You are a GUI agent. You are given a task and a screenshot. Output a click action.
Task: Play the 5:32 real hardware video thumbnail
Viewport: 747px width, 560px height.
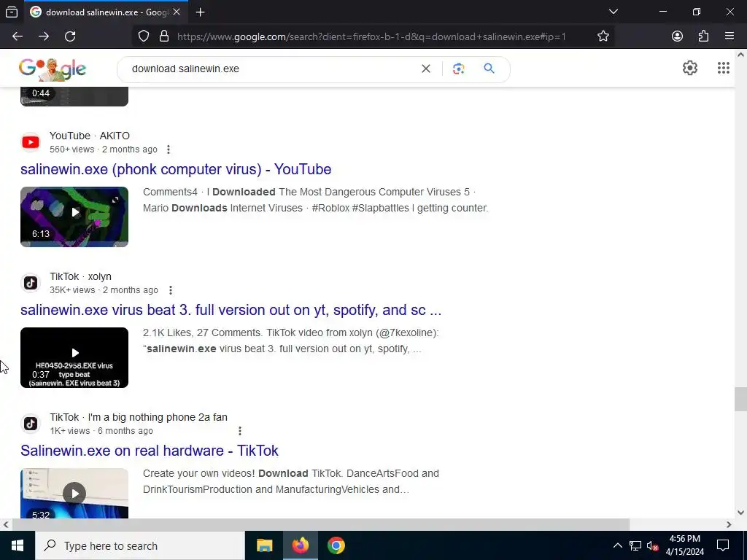tap(74, 494)
